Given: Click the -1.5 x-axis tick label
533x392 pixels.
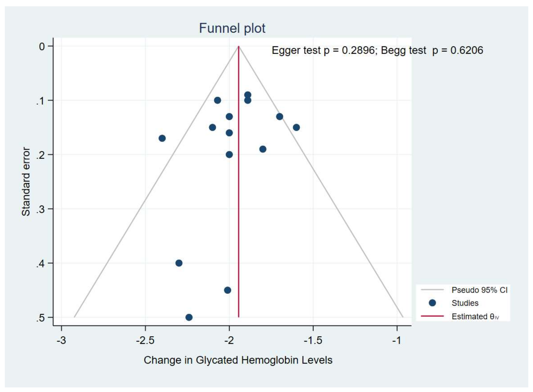Looking at the screenshot, I should pos(313,340).
